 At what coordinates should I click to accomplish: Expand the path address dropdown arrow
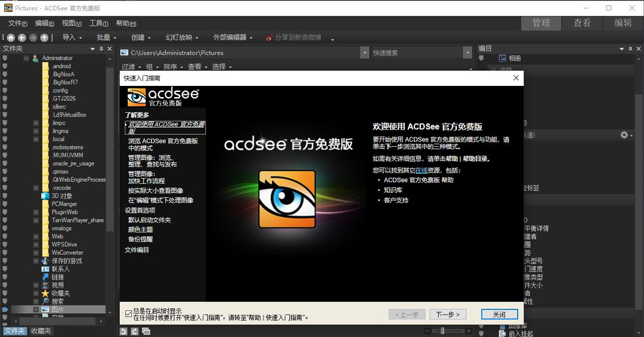coord(364,52)
